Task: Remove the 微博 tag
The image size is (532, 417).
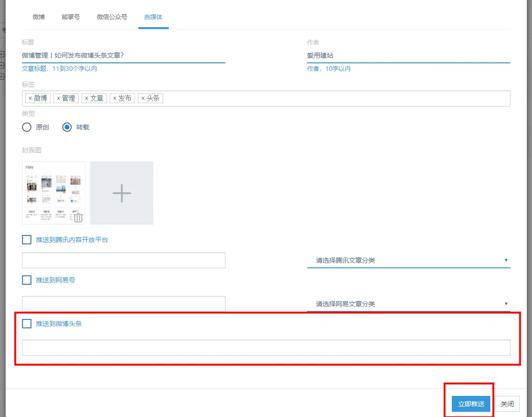Action: pyautogui.click(x=30, y=99)
